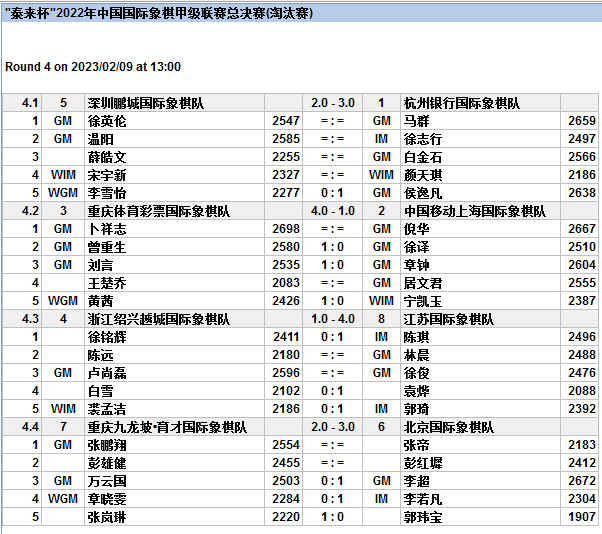Click player name 彭红墀
The height and width of the screenshot is (534, 602).
coord(423,463)
